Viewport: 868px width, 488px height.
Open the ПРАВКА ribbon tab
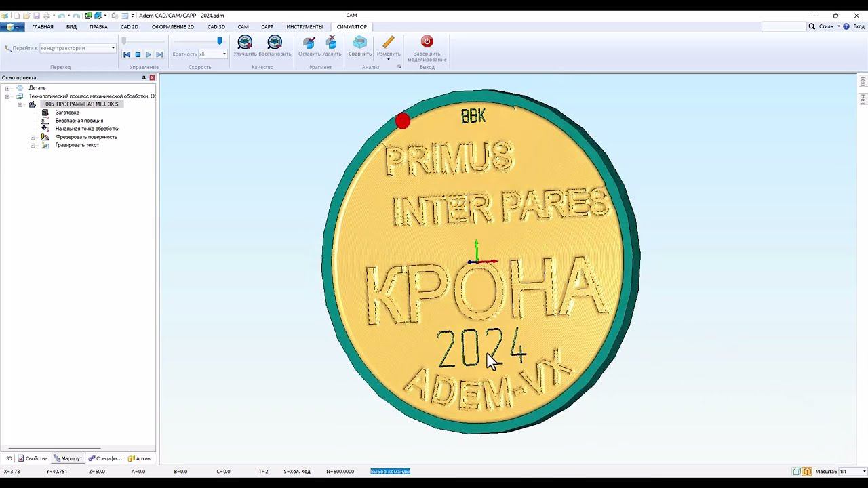coord(98,27)
